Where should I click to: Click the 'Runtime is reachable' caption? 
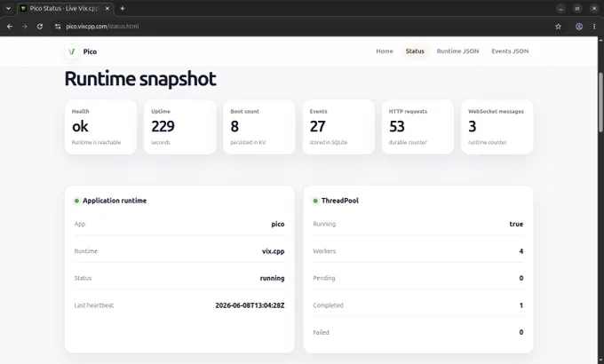tap(96, 142)
